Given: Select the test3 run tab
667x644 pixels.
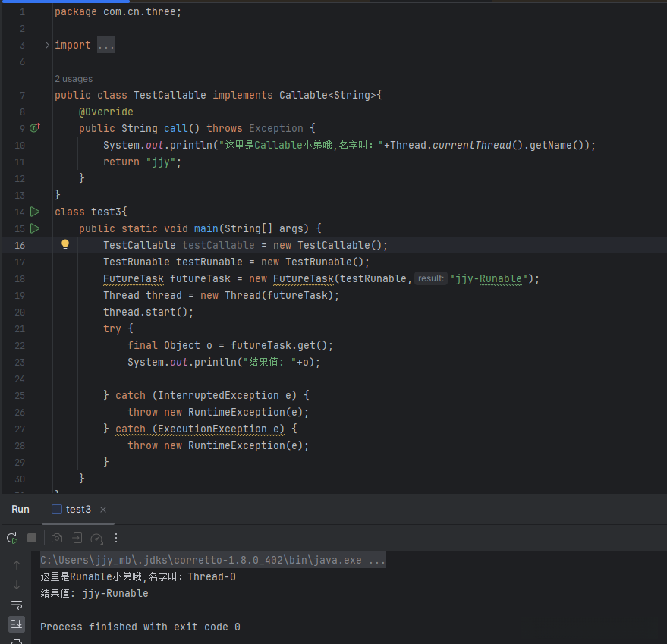Looking at the screenshot, I should (x=77, y=510).
